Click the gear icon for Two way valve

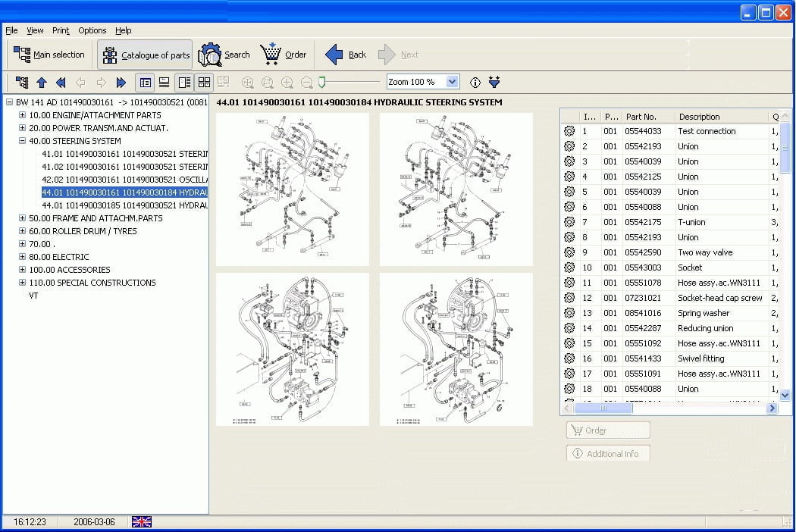point(569,252)
